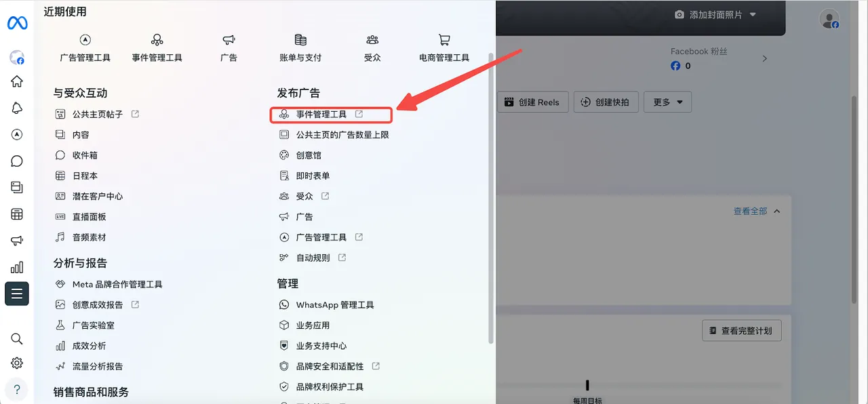Open the 业务应用 menu item
This screenshot has height=404, width=868.
304,325
